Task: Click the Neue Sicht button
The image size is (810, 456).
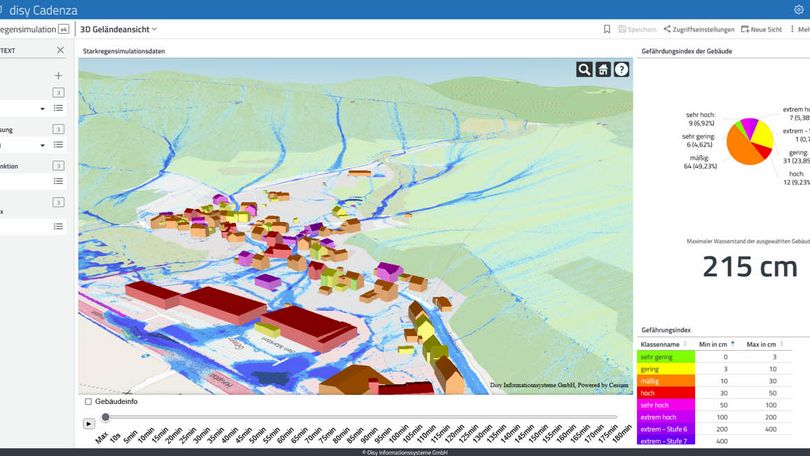Action: click(x=762, y=30)
